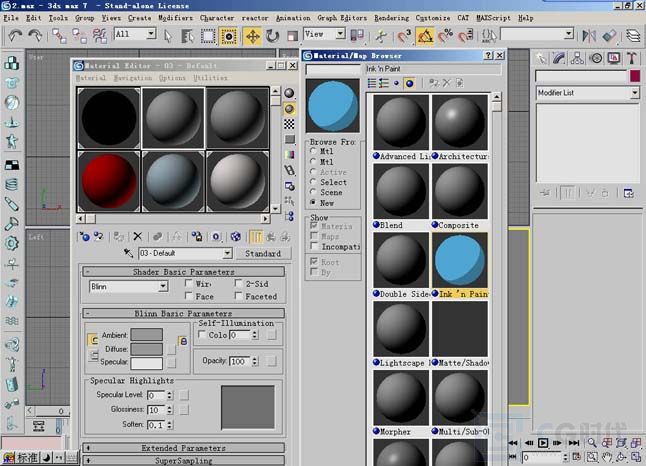This screenshot has width=646, height=466.
Task: Click configure modifier sets icon
Action: coord(628,193)
